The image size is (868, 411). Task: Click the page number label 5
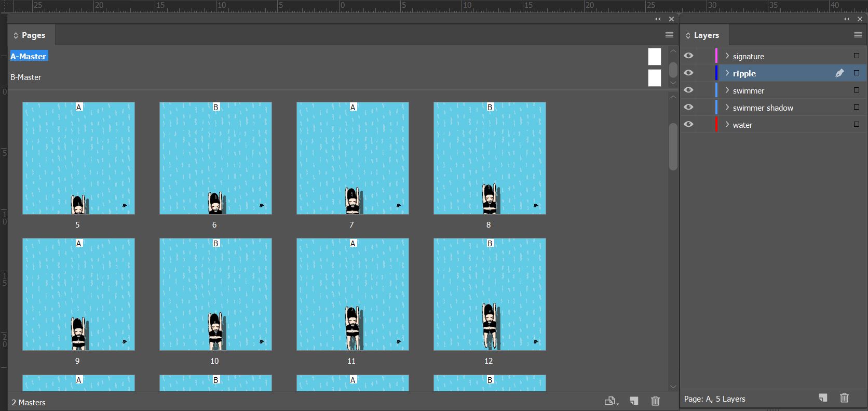point(77,224)
